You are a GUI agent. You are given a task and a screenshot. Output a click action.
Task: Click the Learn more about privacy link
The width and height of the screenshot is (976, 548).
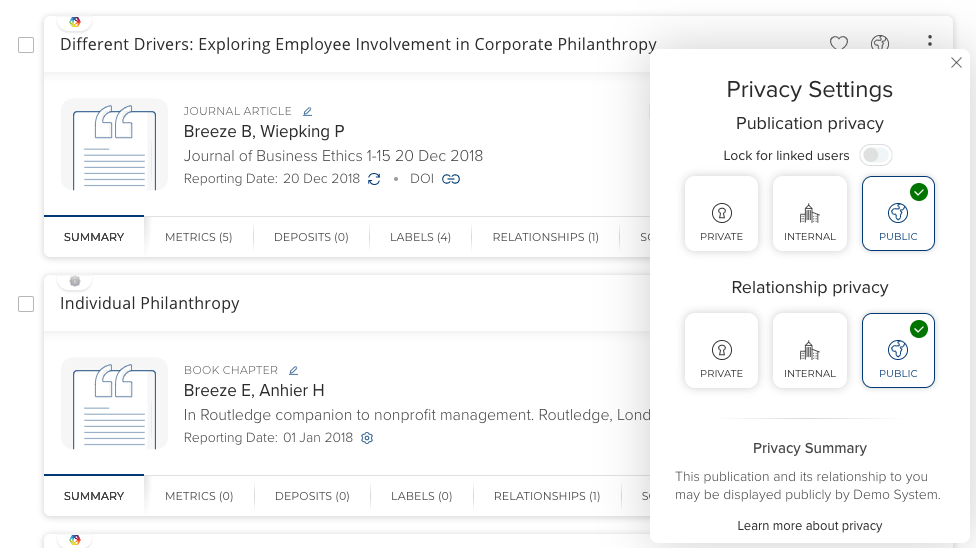pyautogui.click(x=810, y=526)
